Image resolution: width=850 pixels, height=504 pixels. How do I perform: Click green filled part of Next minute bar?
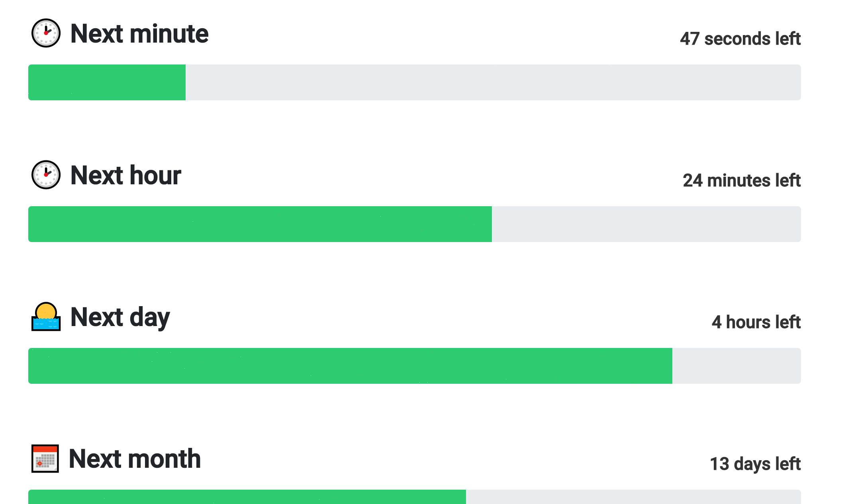pos(107,82)
